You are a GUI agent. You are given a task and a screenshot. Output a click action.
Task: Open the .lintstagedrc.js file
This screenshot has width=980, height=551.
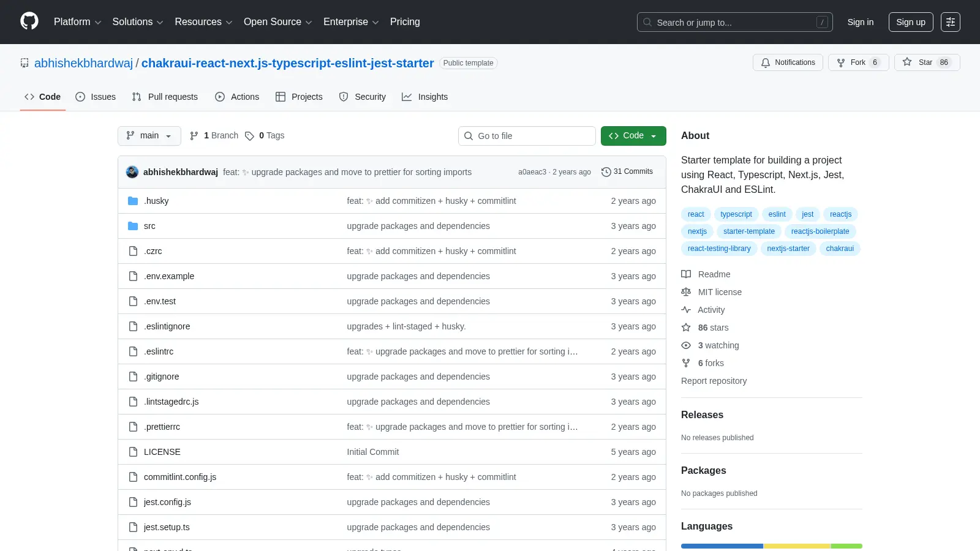coord(171,402)
